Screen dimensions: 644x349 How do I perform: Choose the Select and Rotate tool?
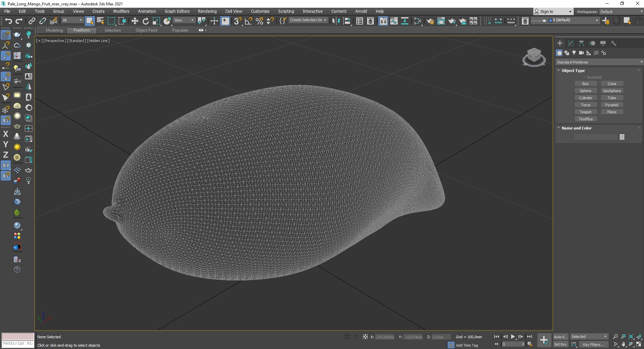click(145, 21)
